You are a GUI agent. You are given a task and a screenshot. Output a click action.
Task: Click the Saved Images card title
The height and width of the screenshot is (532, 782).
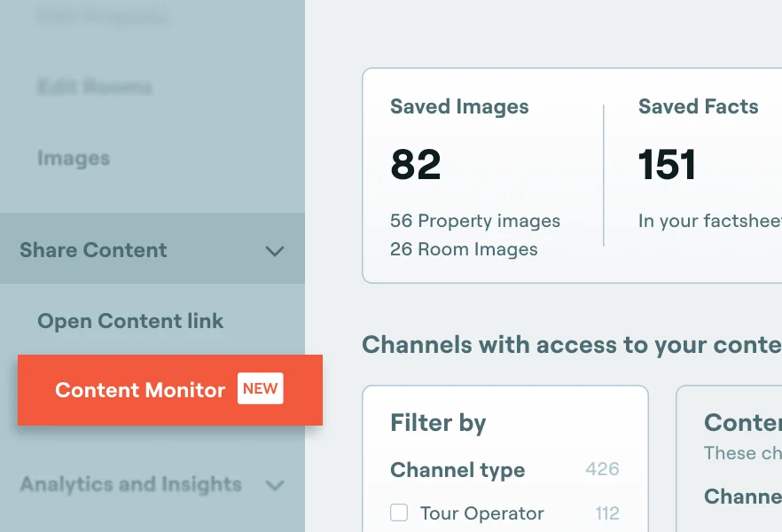pos(459,107)
